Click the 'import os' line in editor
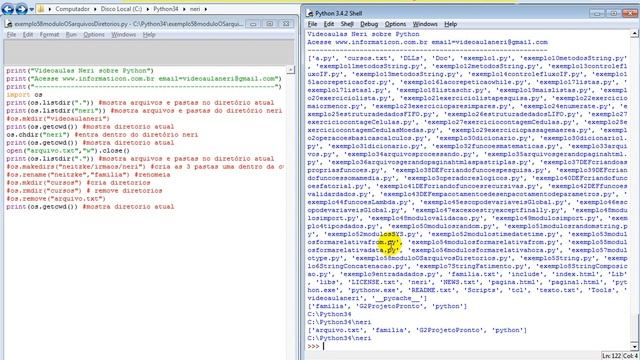 (24, 95)
